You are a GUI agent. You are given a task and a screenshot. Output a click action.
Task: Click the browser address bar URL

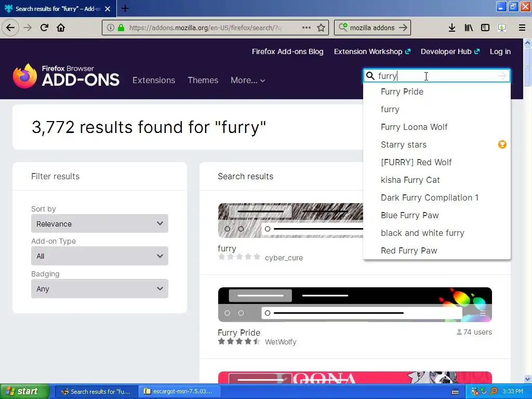tap(205, 28)
